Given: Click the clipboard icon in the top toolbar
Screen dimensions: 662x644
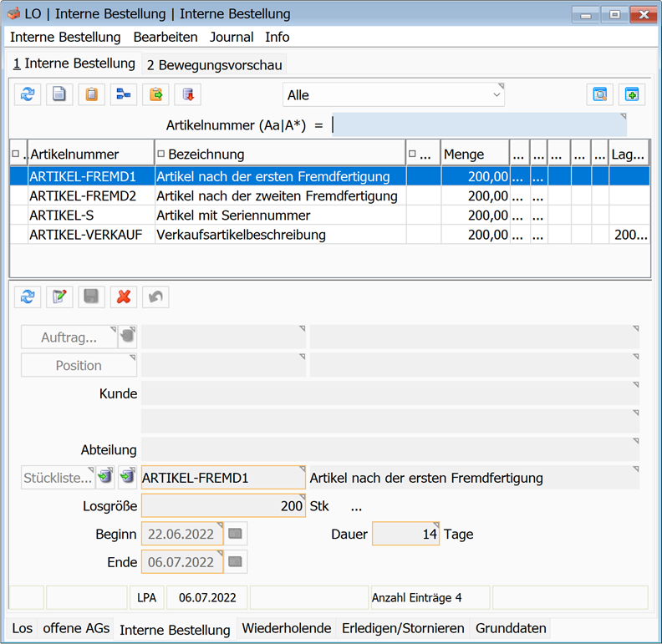Looking at the screenshot, I should point(91,94).
